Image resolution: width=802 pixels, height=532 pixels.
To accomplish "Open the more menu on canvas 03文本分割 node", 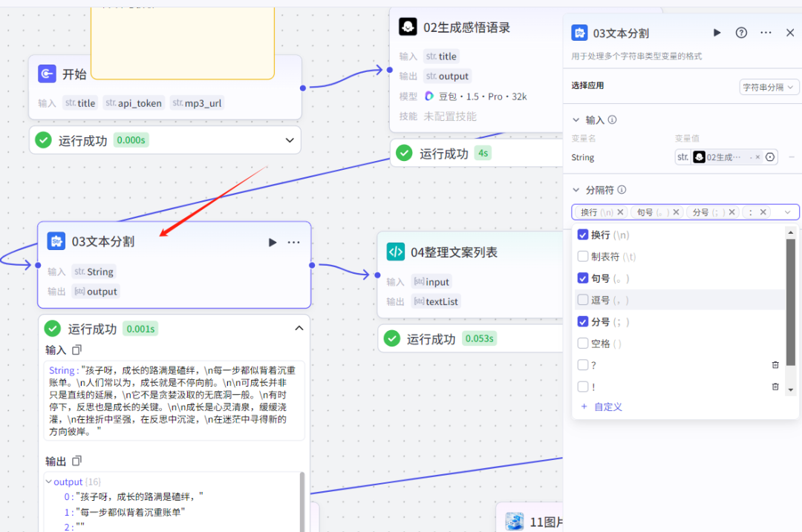I will (293, 242).
